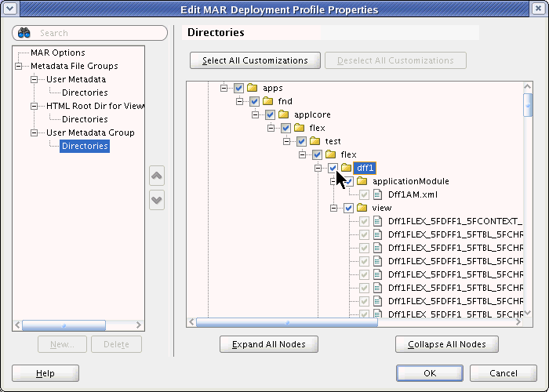Uncheck the apps folder checkbox
Viewport: 549px width, 392px height.
click(238, 88)
